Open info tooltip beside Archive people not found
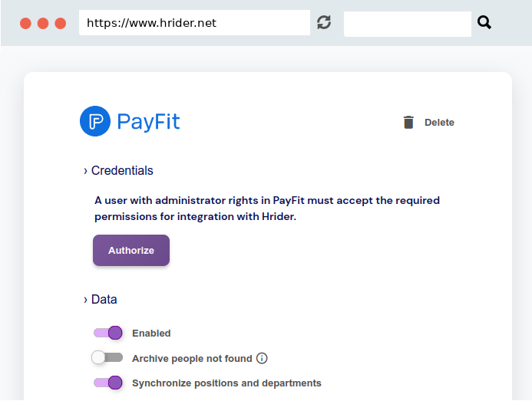This screenshot has width=532, height=401. point(262,358)
